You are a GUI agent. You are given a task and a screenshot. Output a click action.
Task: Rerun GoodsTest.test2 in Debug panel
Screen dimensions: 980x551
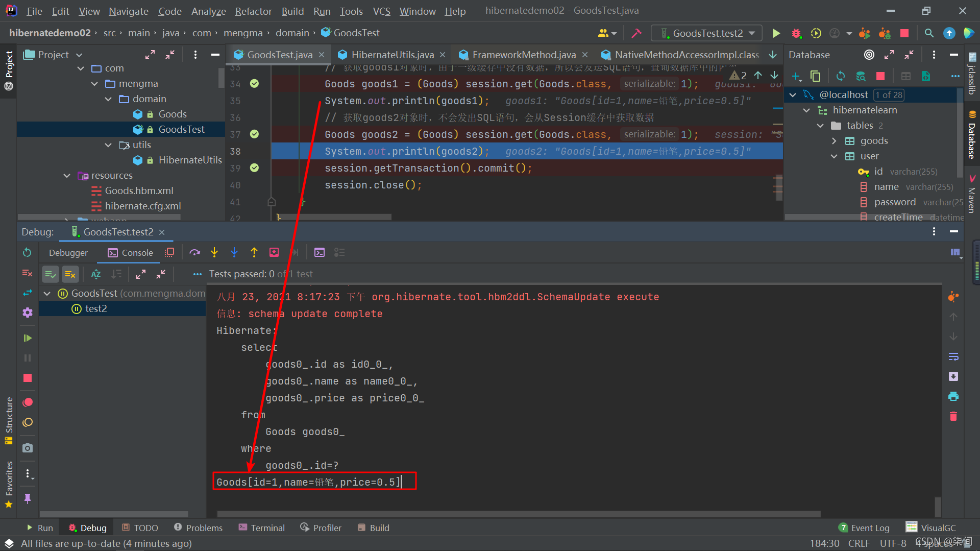point(28,252)
